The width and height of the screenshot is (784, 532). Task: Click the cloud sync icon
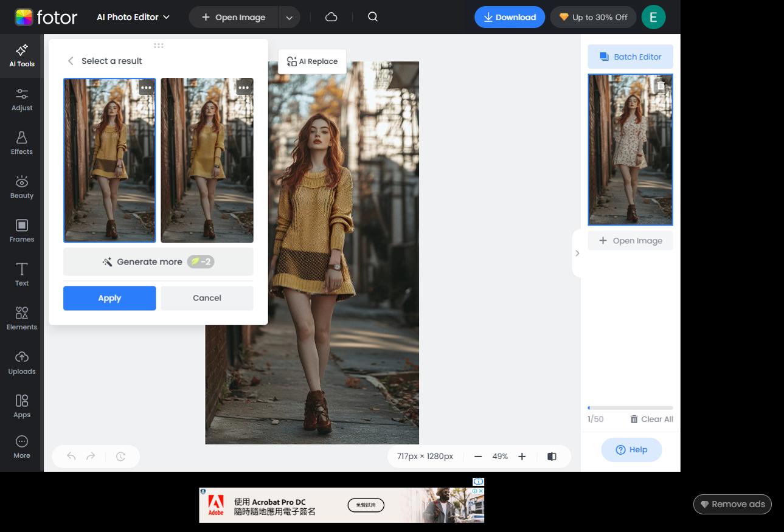(x=331, y=17)
